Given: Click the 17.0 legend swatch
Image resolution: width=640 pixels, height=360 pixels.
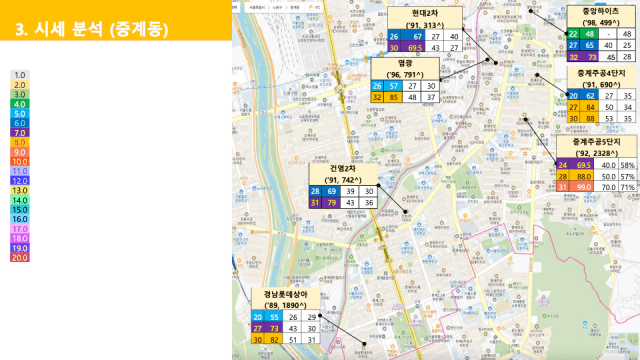Looking at the screenshot, I should pyautogui.click(x=20, y=229).
